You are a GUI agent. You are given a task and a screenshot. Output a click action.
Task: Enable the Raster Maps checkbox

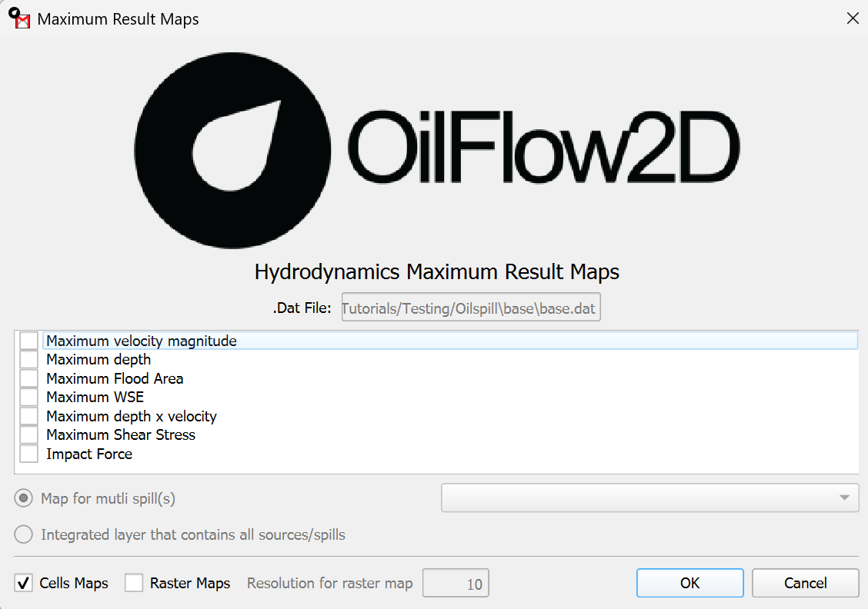click(x=134, y=583)
